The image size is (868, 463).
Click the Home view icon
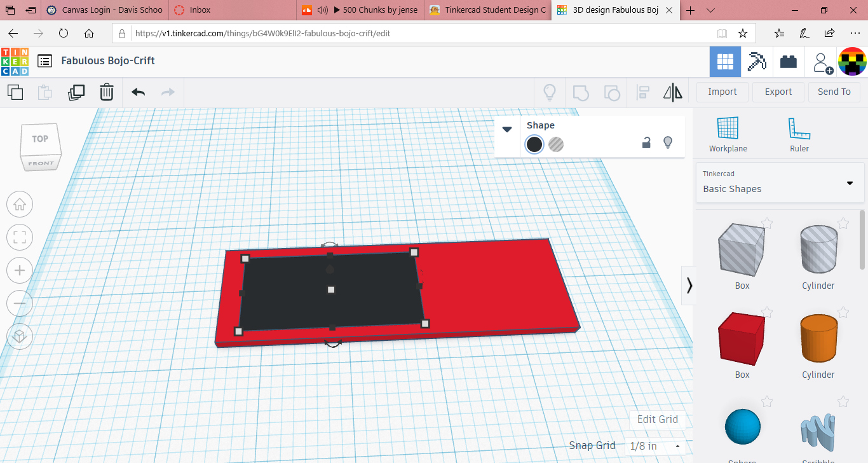(x=20, y=204)
